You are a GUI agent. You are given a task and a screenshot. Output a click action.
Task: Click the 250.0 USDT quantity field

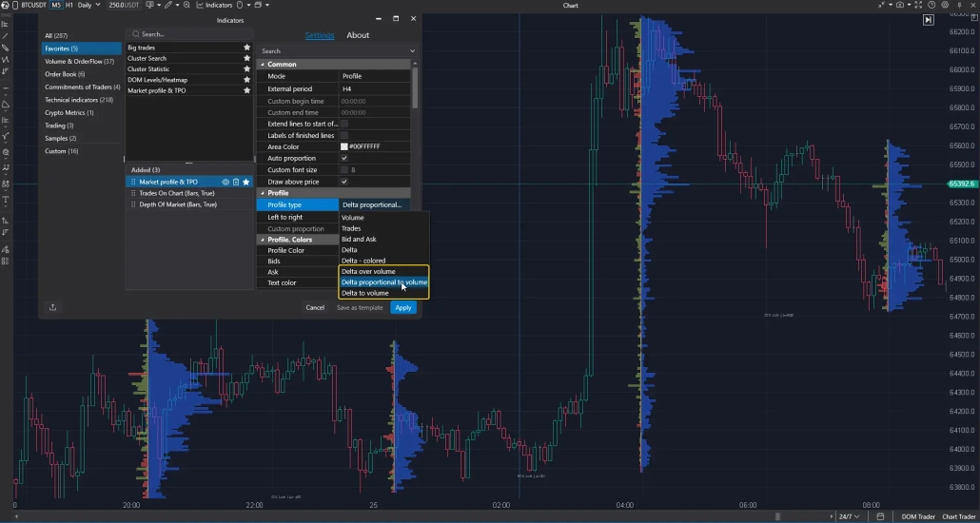coord(125,5)
